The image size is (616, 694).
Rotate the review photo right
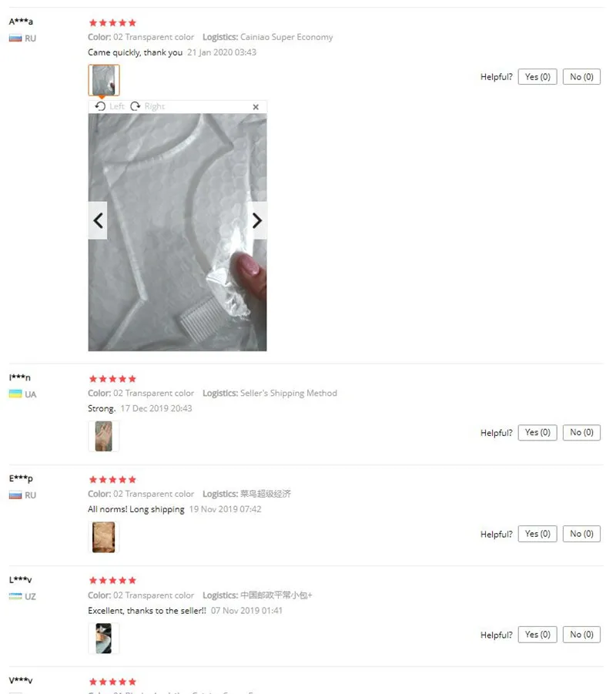click(x=147, y=106)
